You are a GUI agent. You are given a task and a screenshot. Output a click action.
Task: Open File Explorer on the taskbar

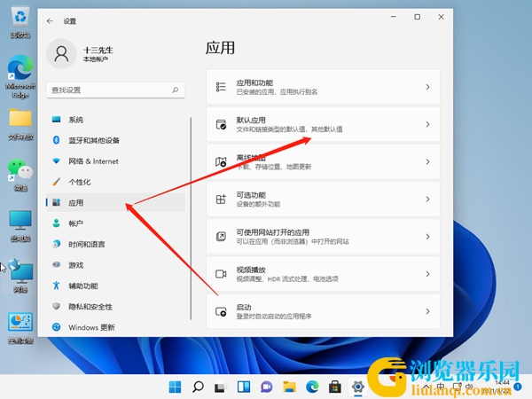(x=289, y=387)
